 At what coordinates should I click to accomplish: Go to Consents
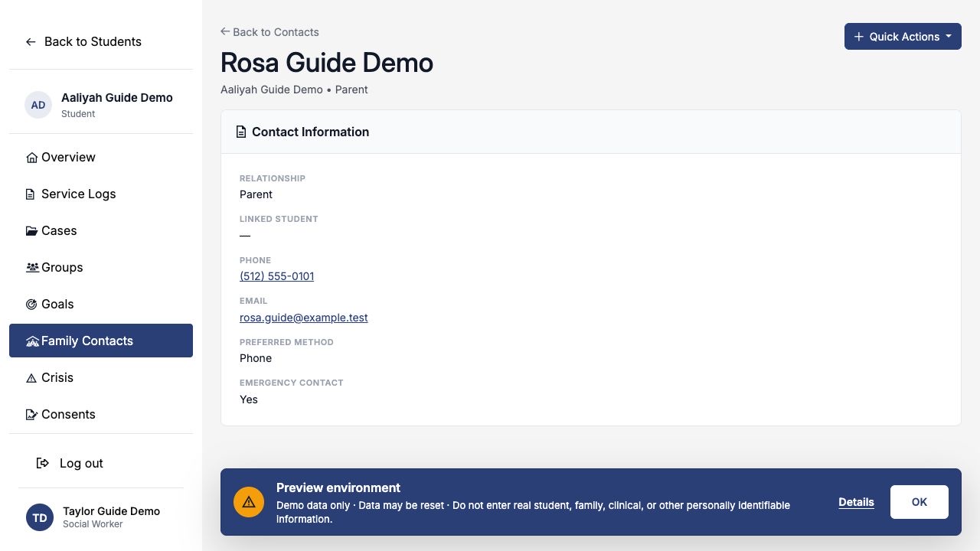pyautogui.click(x=101, y=414)
